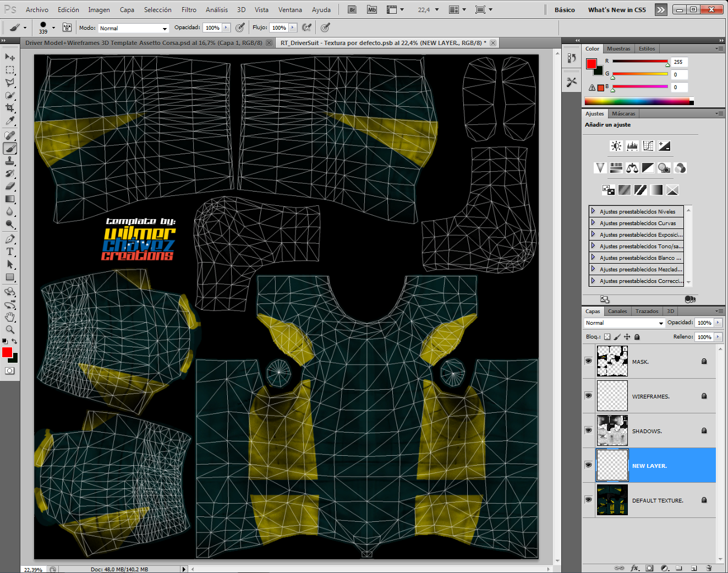This screenshot has height=573, width=728.
Task: Add a Color Balance adjustment
Action: tap(632, 168)
